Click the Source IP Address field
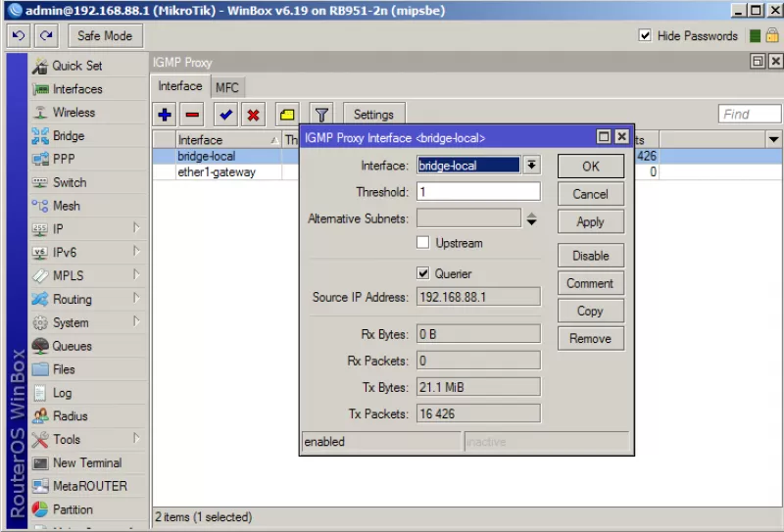This screenshot has width=784, height=532. tap(478, 297)
